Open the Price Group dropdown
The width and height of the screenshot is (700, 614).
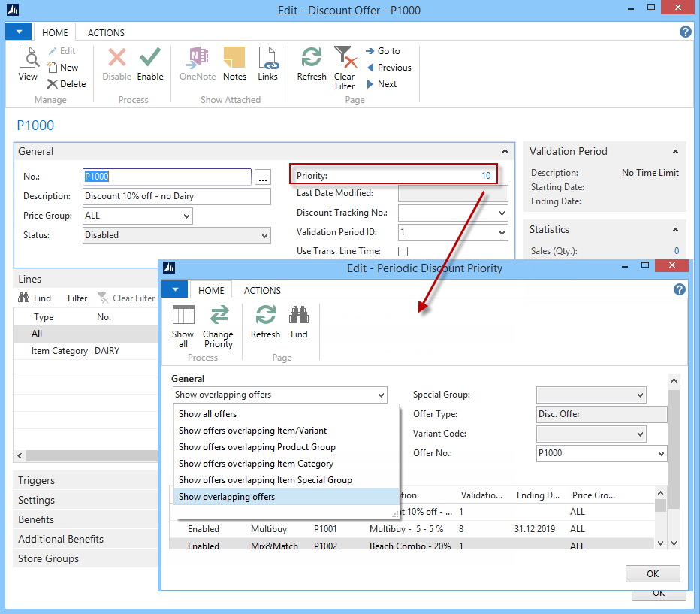click(137, 216)
